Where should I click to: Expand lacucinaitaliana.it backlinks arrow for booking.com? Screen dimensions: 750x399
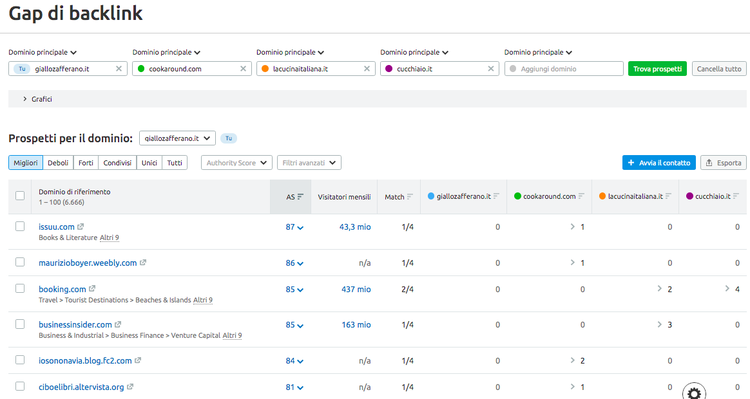pyautogui.click(x=660, y=288)
